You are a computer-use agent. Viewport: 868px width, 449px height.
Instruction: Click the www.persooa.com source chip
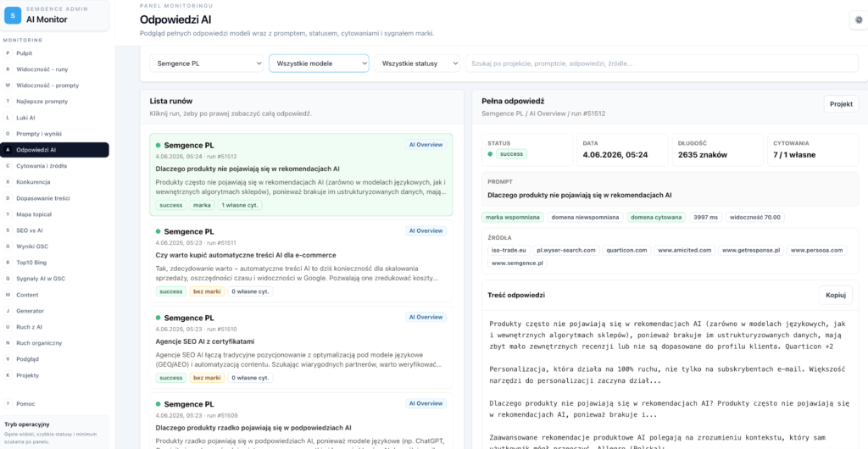tap(816, 250)
